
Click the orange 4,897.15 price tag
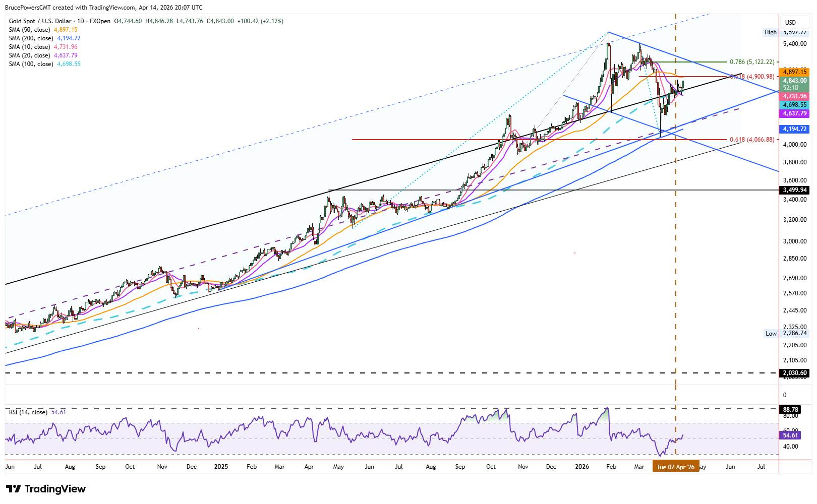coord(795,72)
